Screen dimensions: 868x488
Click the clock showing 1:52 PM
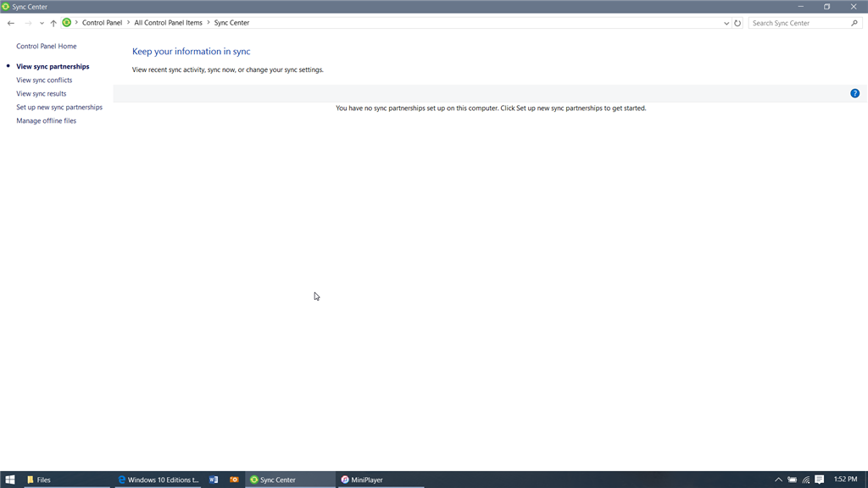coord(847,479)
